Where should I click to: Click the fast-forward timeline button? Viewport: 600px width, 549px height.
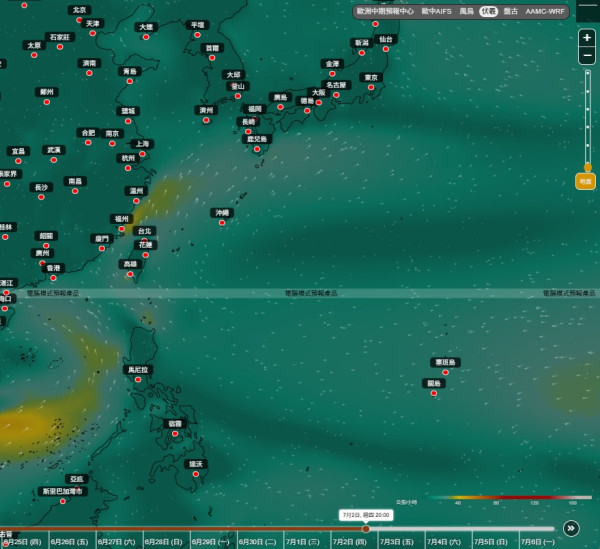tap(571, 528)
